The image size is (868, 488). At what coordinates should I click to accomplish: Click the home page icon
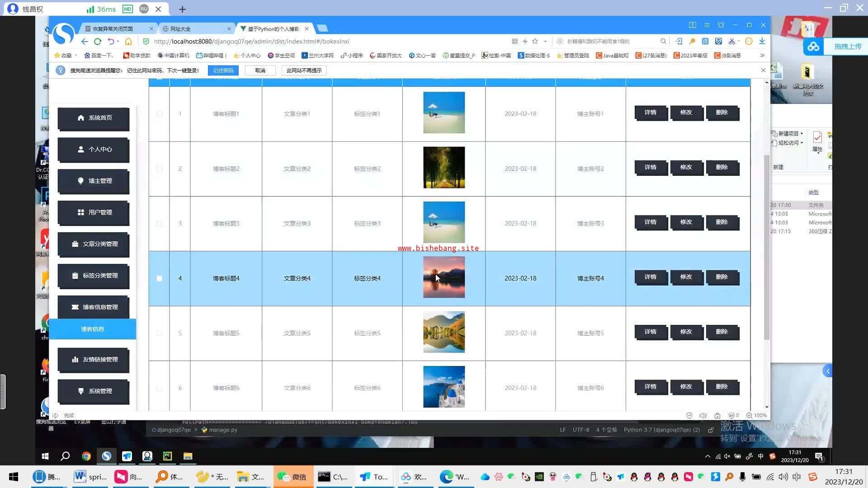128,42
